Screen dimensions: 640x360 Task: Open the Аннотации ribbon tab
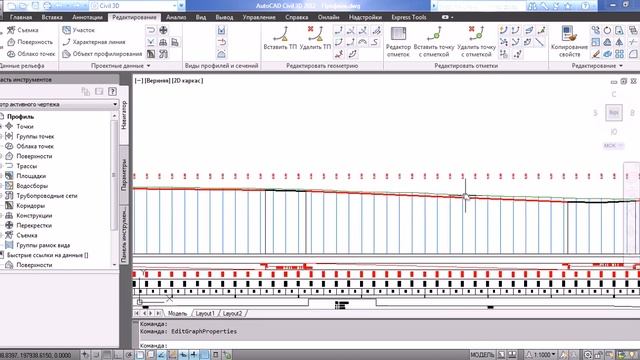pos(87,17)
